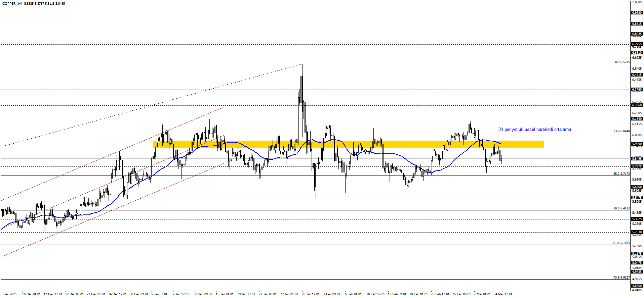Click the 38.2 5.7172 Fibonacci label
644x298 pixels.
(x=621, y=174)
